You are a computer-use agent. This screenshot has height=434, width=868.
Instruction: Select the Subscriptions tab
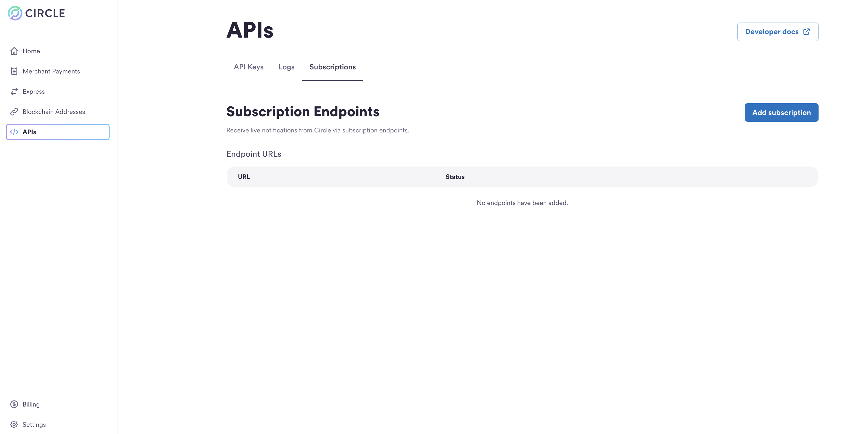click(332, 67)
